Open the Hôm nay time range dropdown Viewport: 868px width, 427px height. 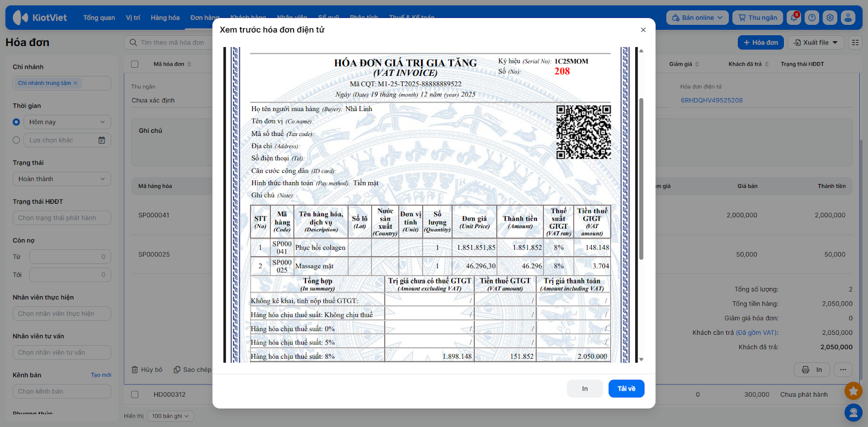point(67,122)
